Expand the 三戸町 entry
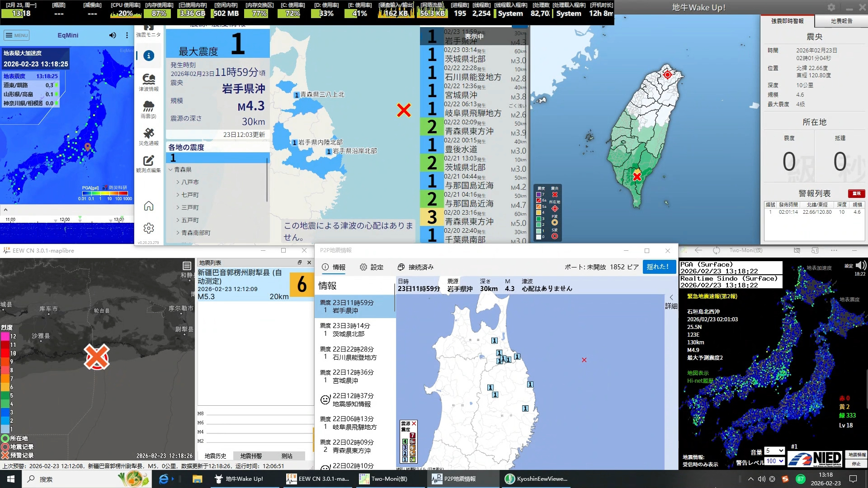868x488 pixels. click(x=178, y=207)
